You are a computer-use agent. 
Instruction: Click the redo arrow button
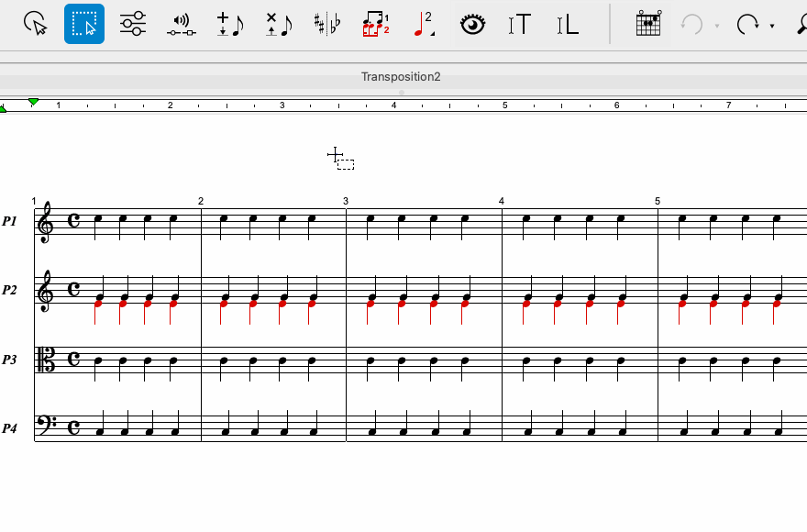point(748,24)
